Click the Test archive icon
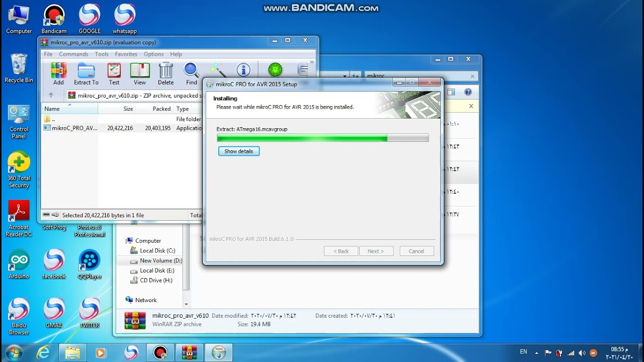Image resolution: width=644 pixels, height=362 pixels. pos(114,73)
